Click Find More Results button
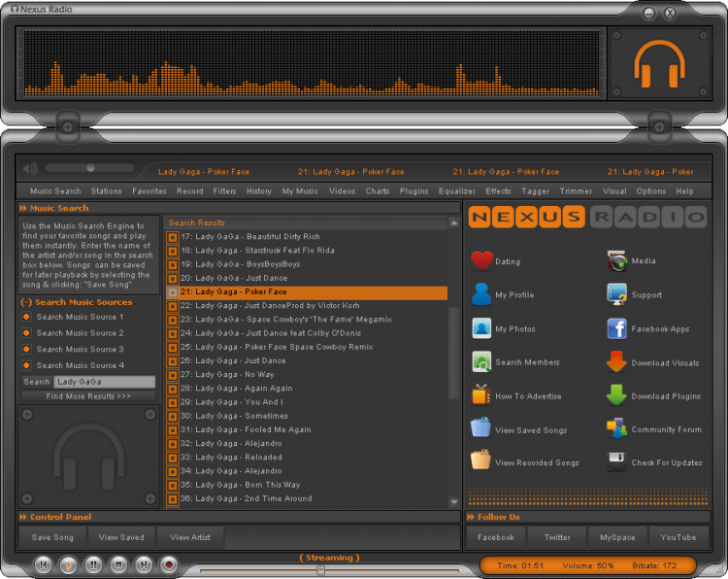 point(88,396)
